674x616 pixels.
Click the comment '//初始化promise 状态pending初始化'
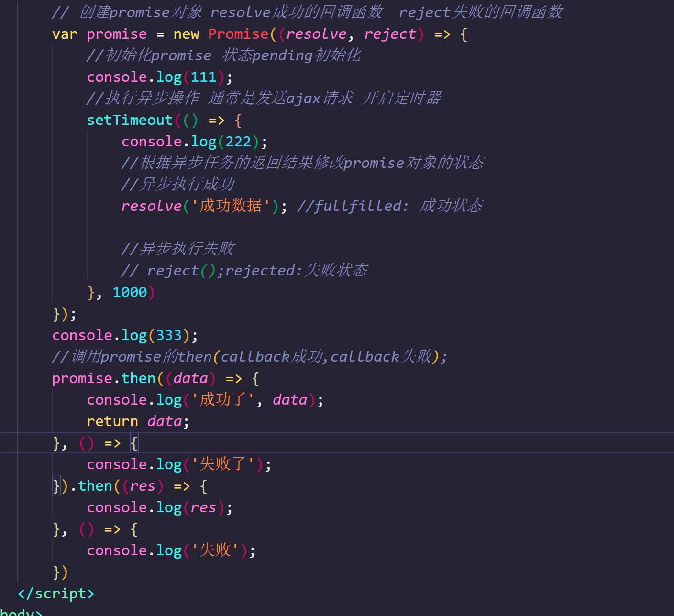click(x=223, y=55)
